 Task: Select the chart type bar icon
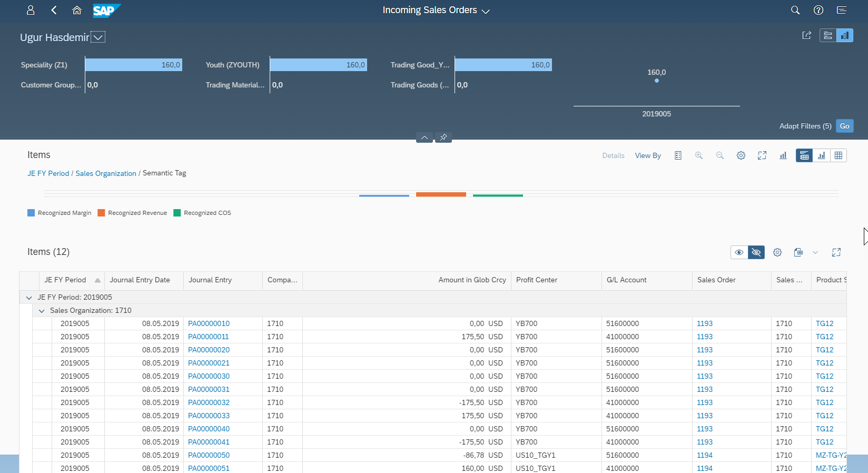click(x=783, y=155)
